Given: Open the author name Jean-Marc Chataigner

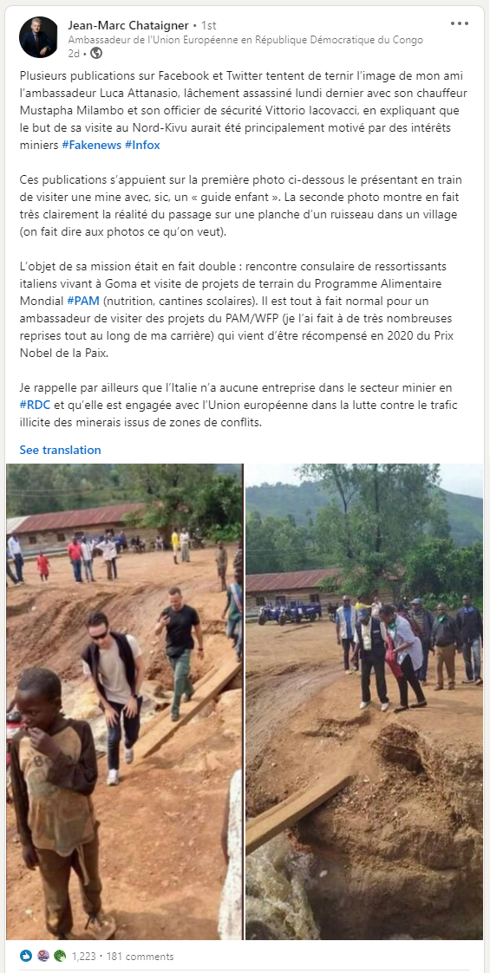Looking at the screenshot, I should click(128, 25).
